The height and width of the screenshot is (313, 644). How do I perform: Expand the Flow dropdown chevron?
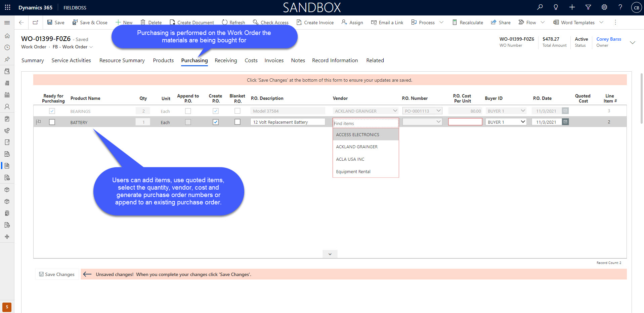(x=543, y=23)
